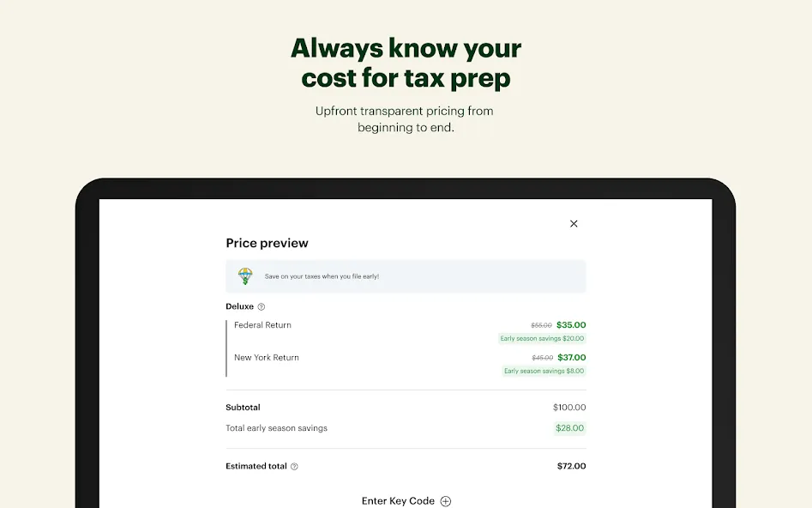Click the Early season savings $20.00 badge
The image size is (812, 508).
tap(542, 338)
